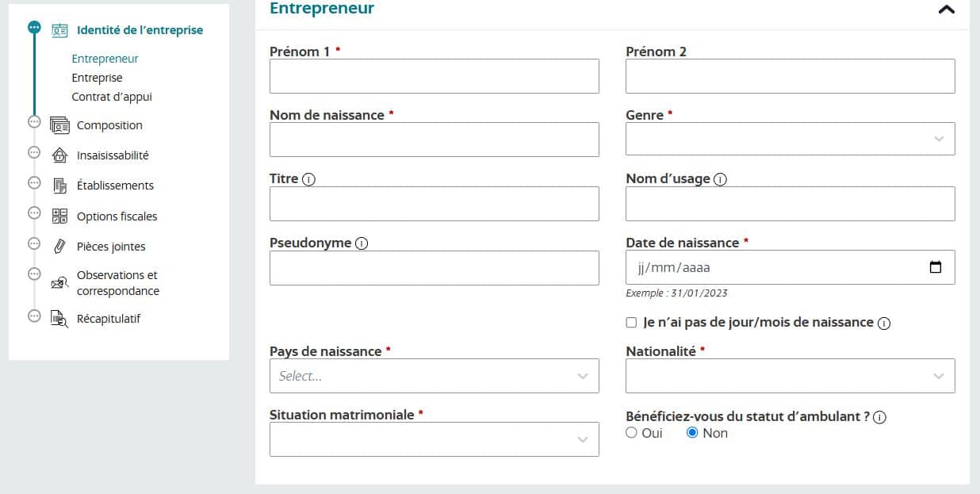Open the Contrat d'appui sidebar entry

coord(111,96)
